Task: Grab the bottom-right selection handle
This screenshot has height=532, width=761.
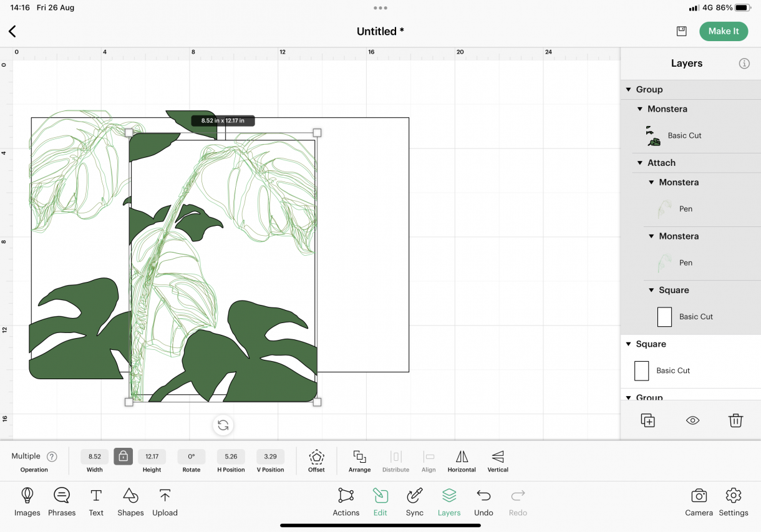Action: tap(317, 402)
